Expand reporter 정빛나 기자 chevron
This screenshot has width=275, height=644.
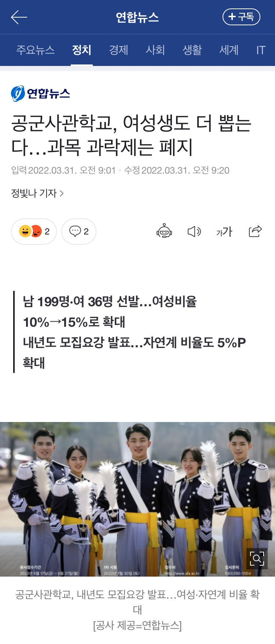click(x=62, y=193)
